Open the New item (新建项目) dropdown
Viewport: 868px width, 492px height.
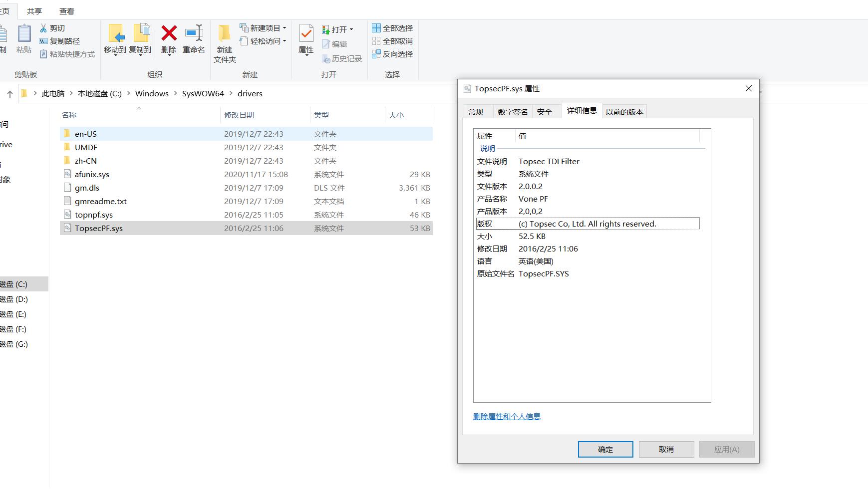click(263, 28)
